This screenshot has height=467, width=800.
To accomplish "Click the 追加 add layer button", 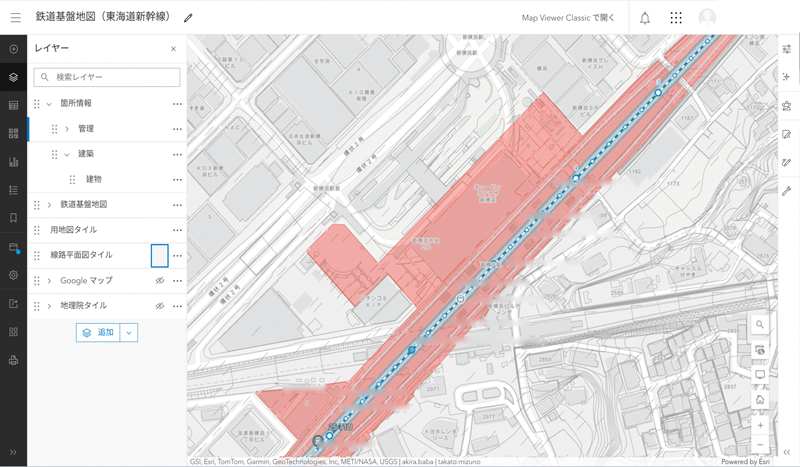I will pyautogui.click(x=98, y=332).
